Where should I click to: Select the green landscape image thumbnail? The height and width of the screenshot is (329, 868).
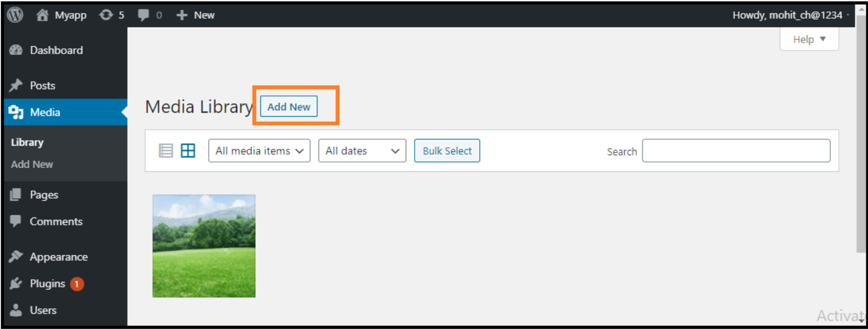[x=203, y=245]
